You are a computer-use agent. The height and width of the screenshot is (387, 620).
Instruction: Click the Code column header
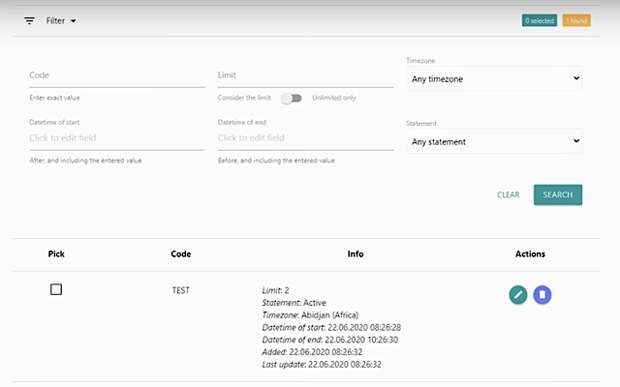(x=181, y=254)
